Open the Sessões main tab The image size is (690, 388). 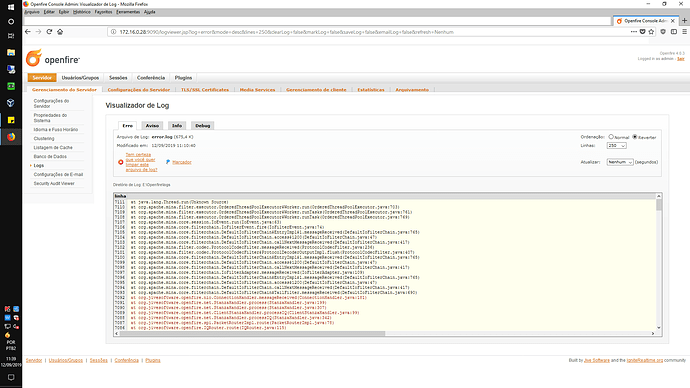point(118,78)
